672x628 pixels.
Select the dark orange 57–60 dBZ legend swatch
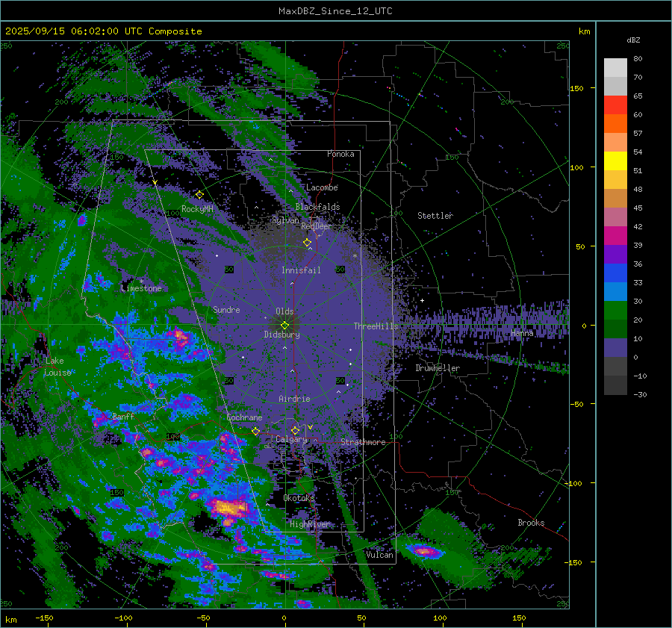[615, 124]
